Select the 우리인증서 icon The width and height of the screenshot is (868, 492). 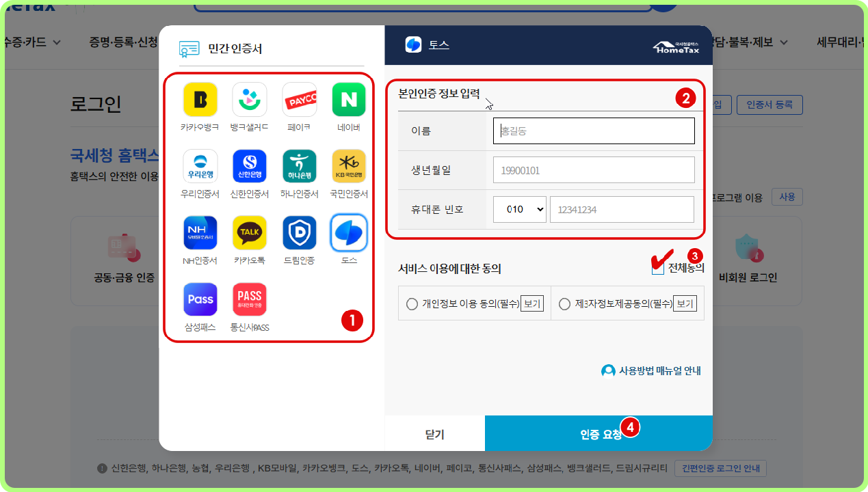pos(200,166)
